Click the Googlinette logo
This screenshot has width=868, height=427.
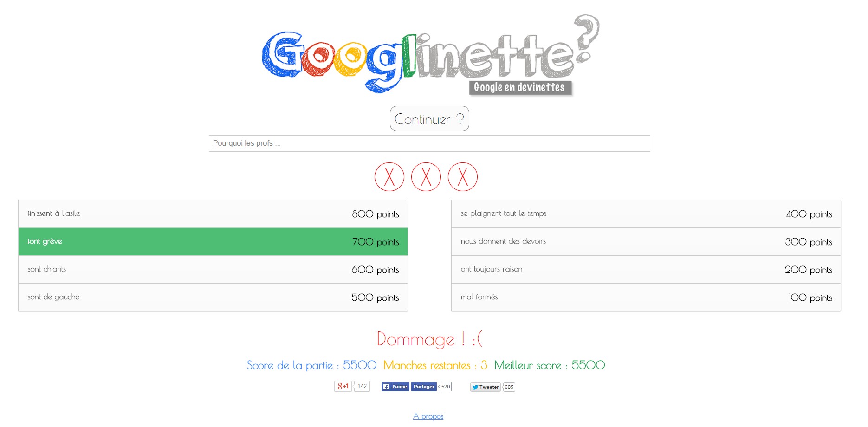429,56
